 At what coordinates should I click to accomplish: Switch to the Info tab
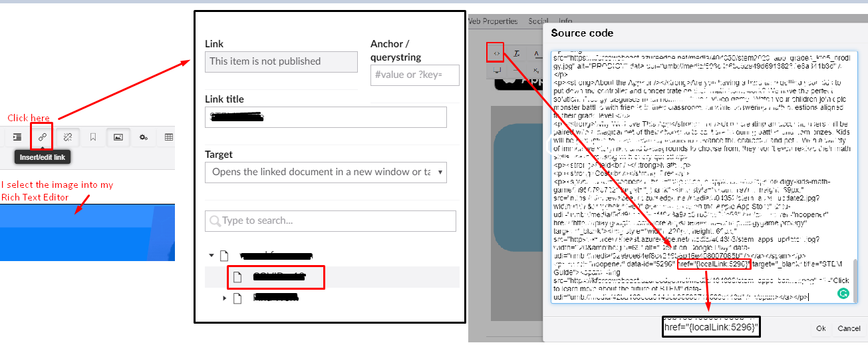click(565, 21)
